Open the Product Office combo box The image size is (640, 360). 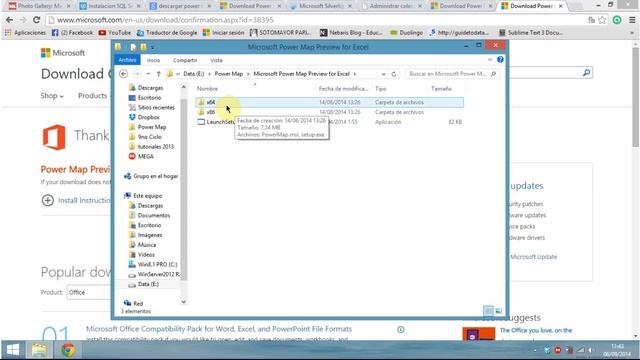coord(89,292)
